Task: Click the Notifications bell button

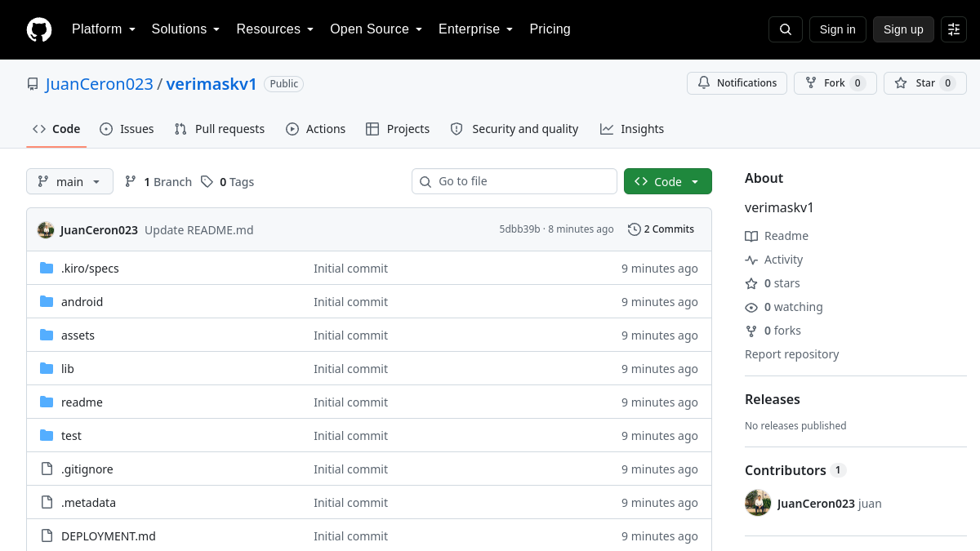Action: [x=737, y=83]
